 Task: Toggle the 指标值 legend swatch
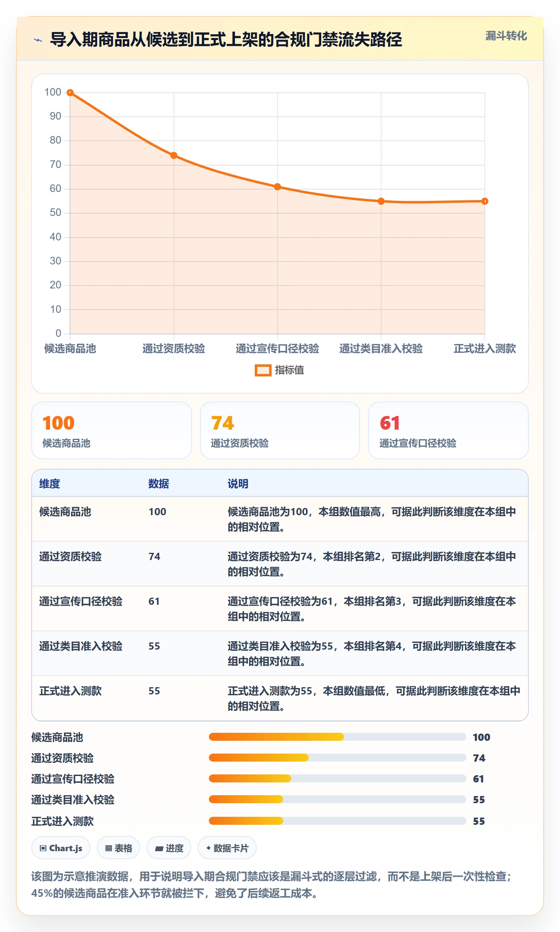(x=263, y=370)
